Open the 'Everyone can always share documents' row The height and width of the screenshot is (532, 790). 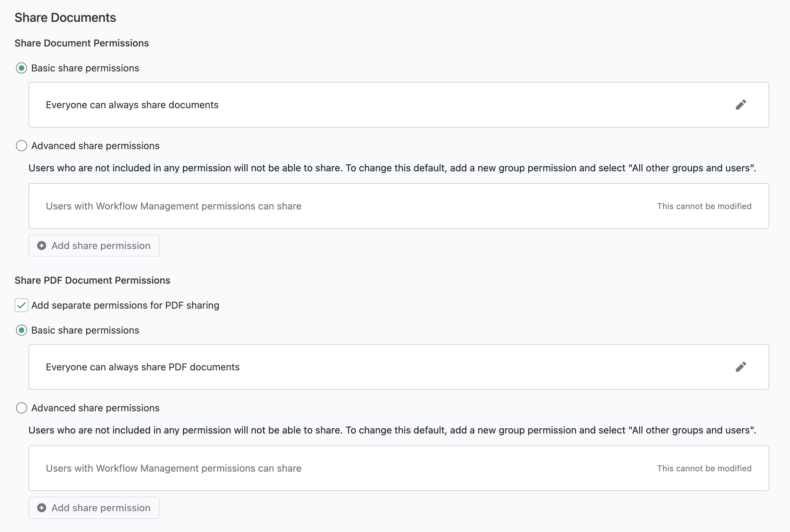point(399,105)
